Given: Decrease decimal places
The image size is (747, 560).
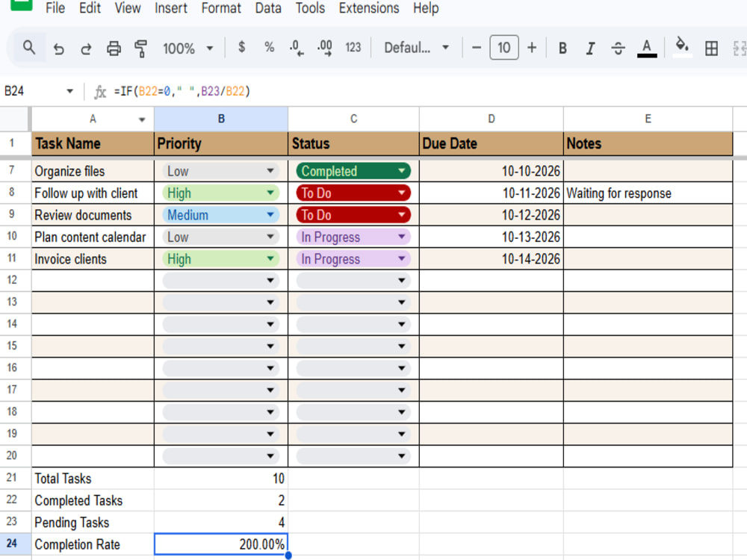Looking at the screenshot, I should 297,48.
